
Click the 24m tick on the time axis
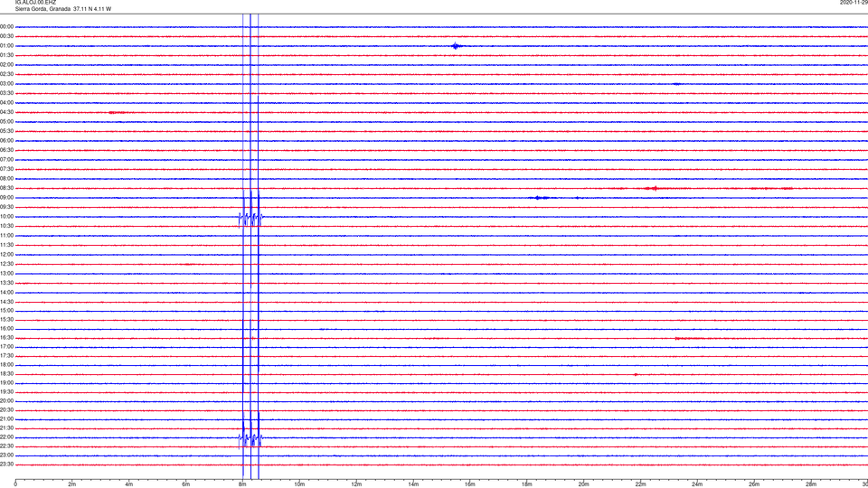pyautogui.click(x=697, y=484)
